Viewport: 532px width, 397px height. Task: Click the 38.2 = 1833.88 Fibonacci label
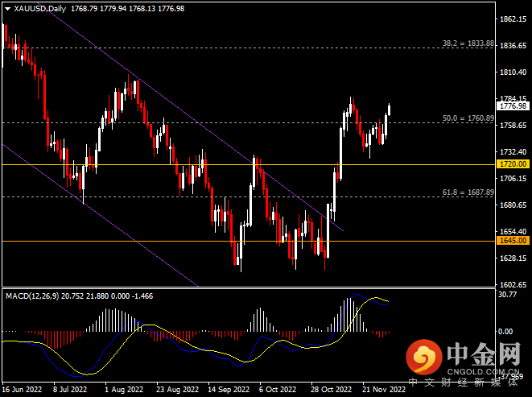coord(468,43)
